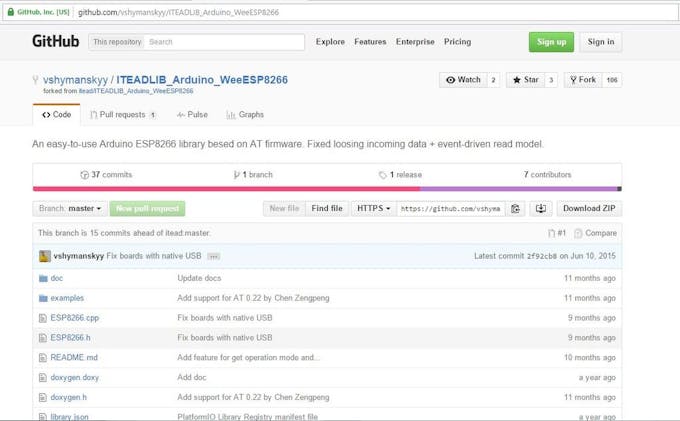The height and width of the screenshot is (421, 680).
Task: Click the green lock icon in address bar
Action: [11, 12]
